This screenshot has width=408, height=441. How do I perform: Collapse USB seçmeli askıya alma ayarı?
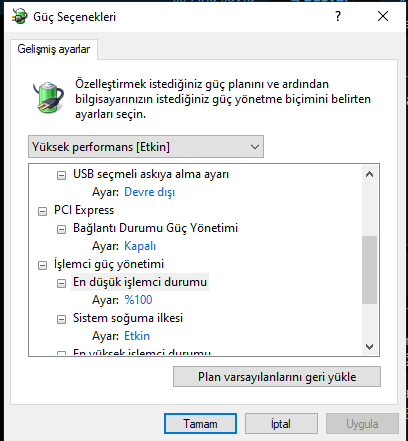(x=61, y=175)
